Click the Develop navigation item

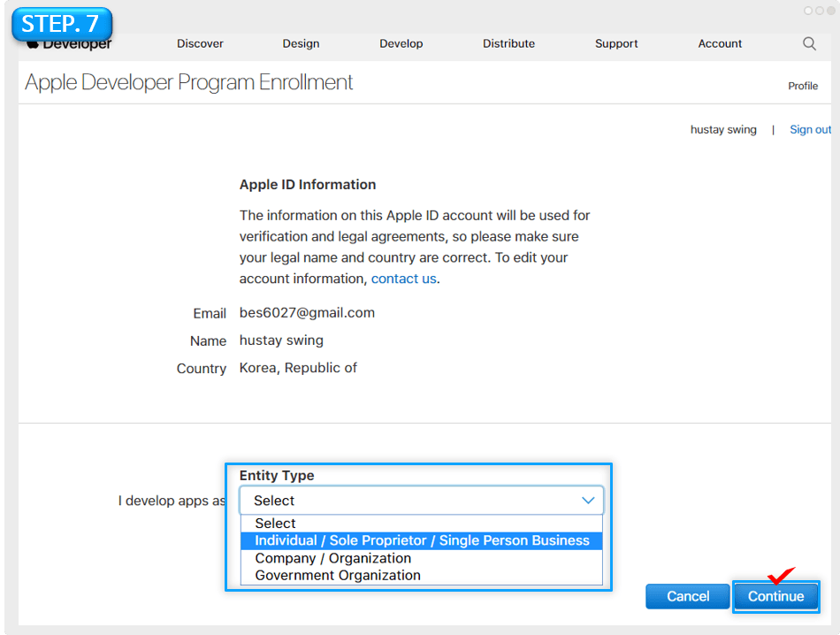[401, 43]
